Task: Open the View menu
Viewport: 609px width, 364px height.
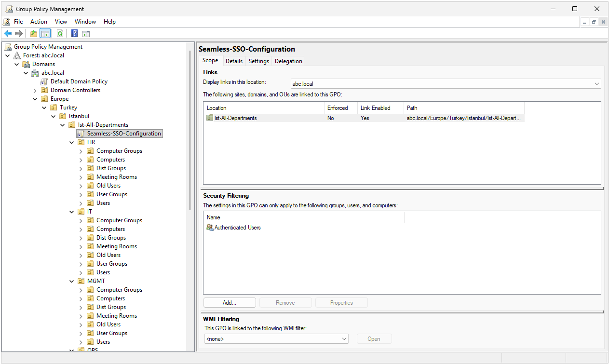Action: (x=61, y=22)
